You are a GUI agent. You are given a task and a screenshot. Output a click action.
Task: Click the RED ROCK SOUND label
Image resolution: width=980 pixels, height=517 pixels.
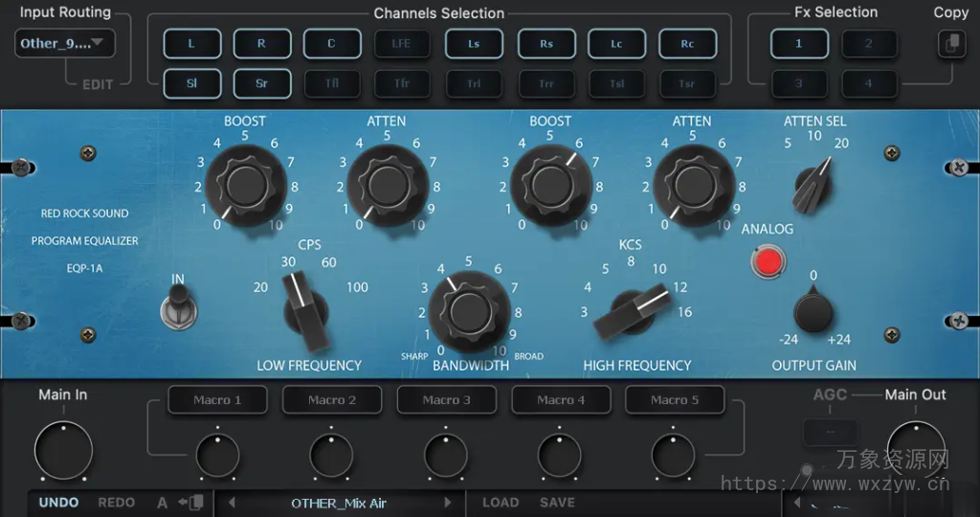coord(85,214)
